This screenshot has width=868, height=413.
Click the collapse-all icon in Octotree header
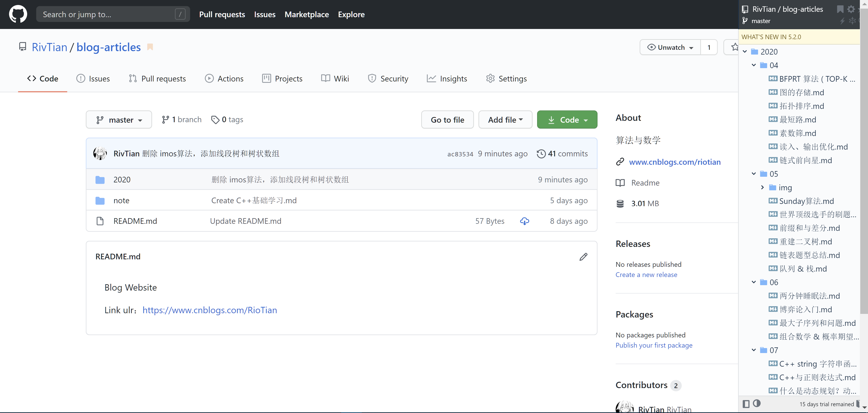coord(852,21)
